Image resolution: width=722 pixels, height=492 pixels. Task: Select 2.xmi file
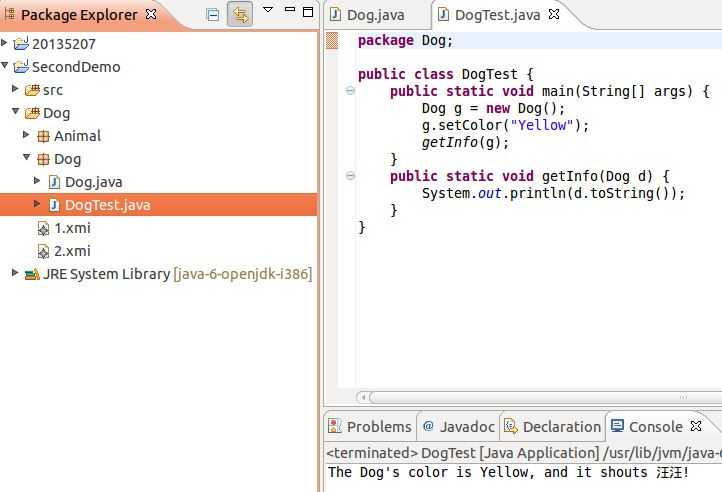(x=72, y=251)
